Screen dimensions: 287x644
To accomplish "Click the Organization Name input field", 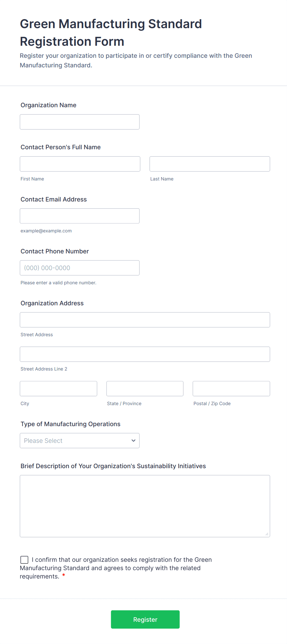I will (x=80, y=122).
